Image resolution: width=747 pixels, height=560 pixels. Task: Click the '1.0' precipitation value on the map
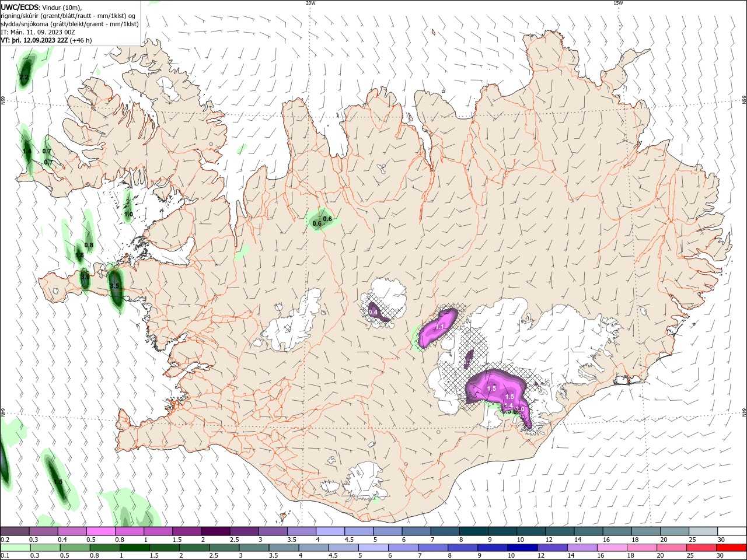(x=128, y=214)
